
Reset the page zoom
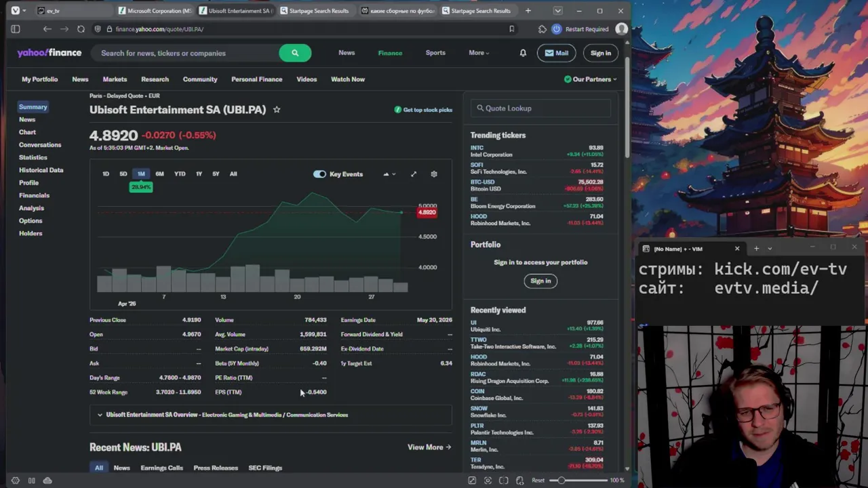pyautogui.click(x=538, y=481)
